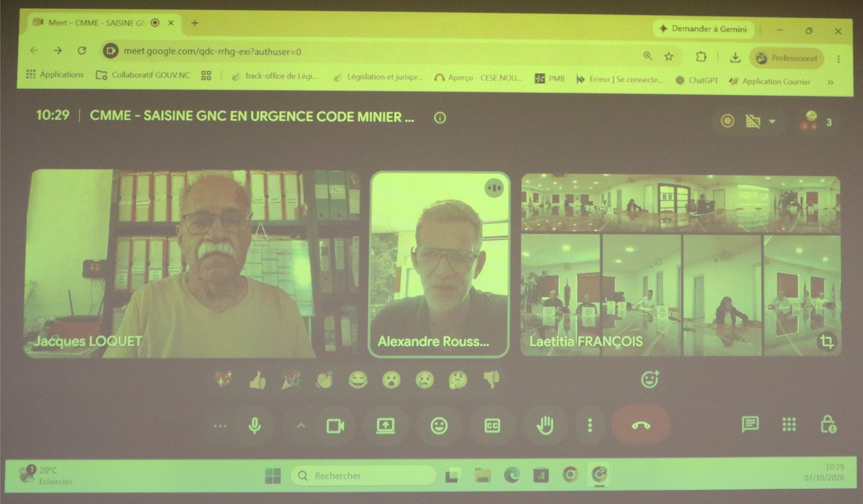
Task: Turn off the camera in the call bar
Action: pos(335,426)
